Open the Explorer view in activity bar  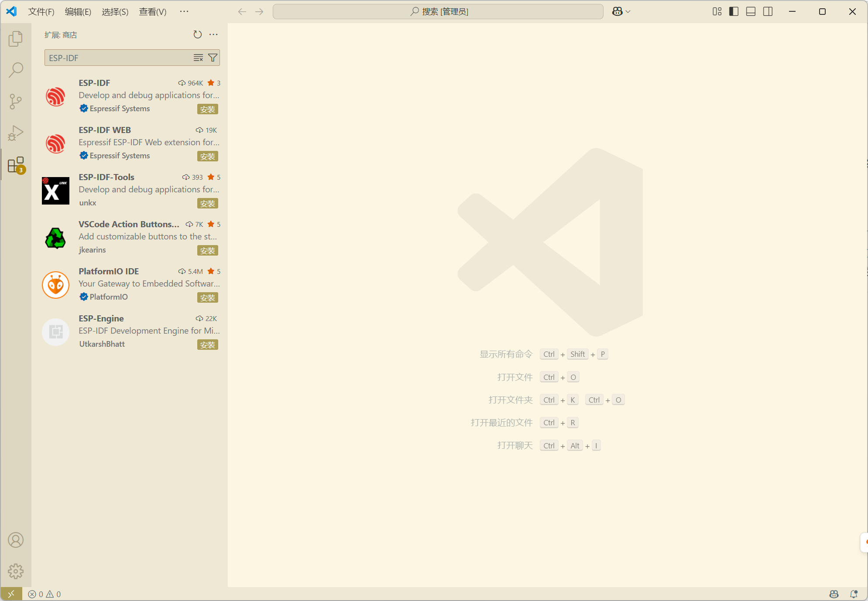[16, 39]
